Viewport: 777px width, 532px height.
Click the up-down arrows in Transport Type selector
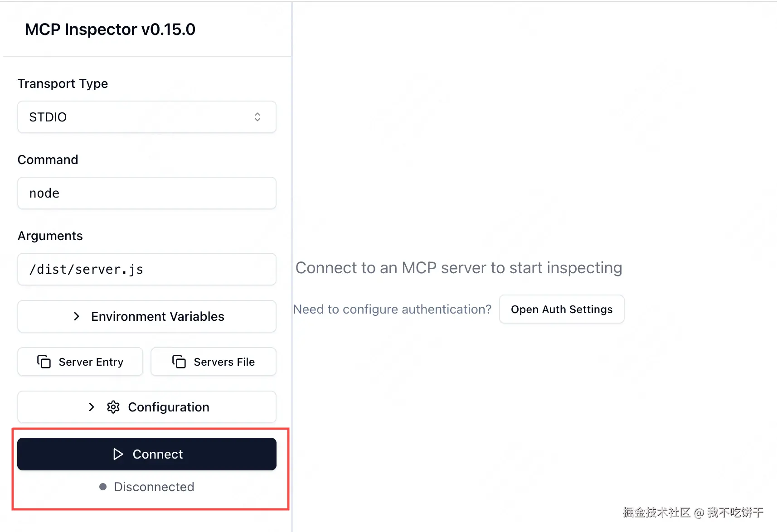click(257, 117)
